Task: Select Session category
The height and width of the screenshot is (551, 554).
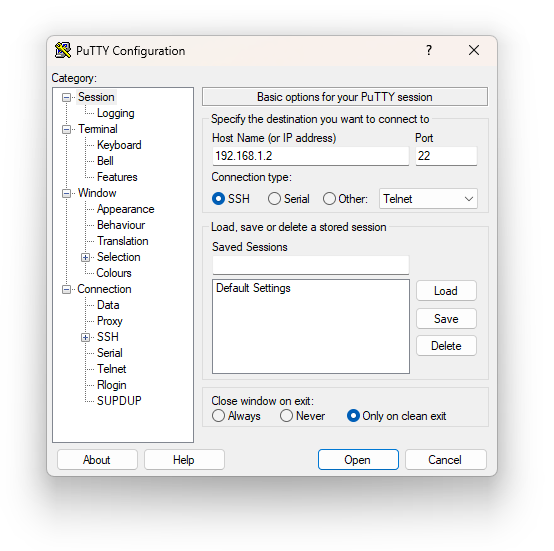Action: click(x=96, y=97)
